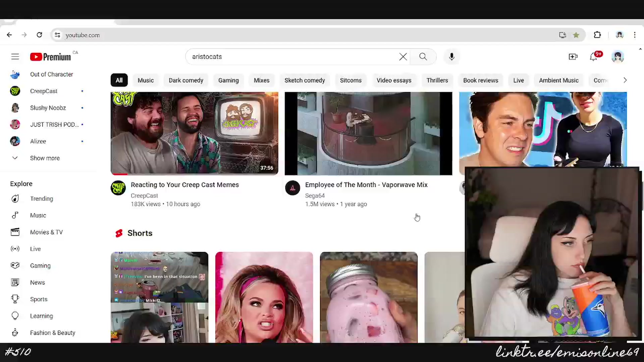Play the Vaporwave Mix video thumbnail
644x362 pixels.
click(368, 133)
